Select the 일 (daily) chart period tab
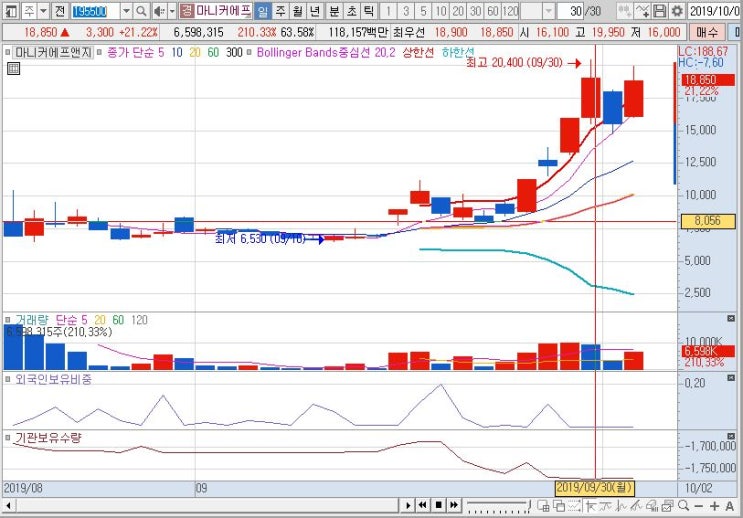 tap(263, 11)
